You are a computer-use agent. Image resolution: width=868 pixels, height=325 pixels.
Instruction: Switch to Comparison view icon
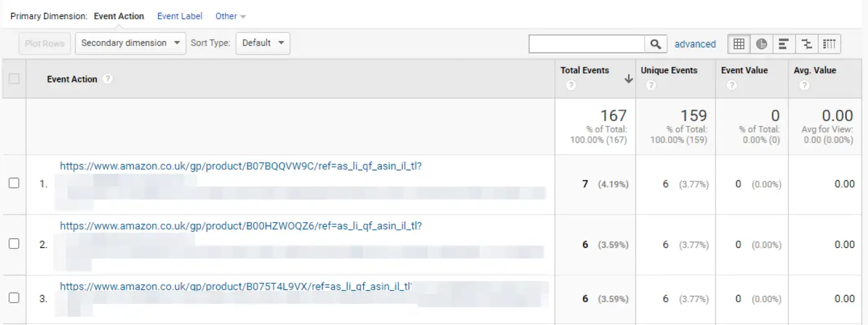click(x=806, y=44)
